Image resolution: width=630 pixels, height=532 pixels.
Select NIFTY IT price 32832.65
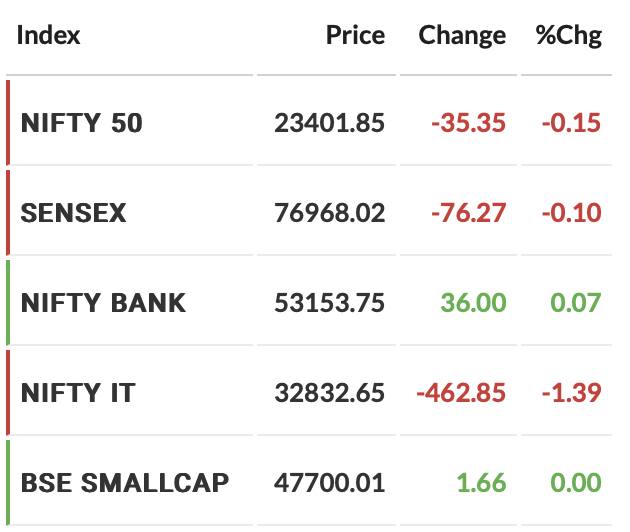(x=329, y=393)
